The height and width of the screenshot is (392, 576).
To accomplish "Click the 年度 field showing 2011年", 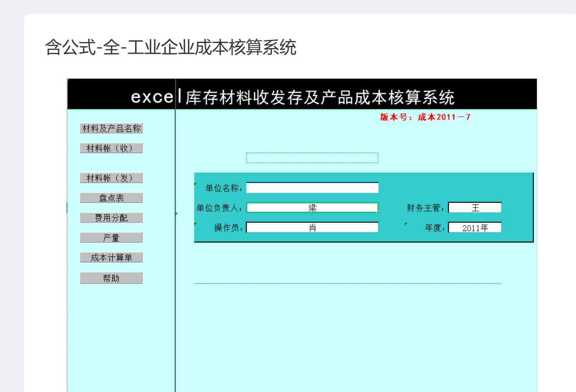I will [x=475, y=228].
